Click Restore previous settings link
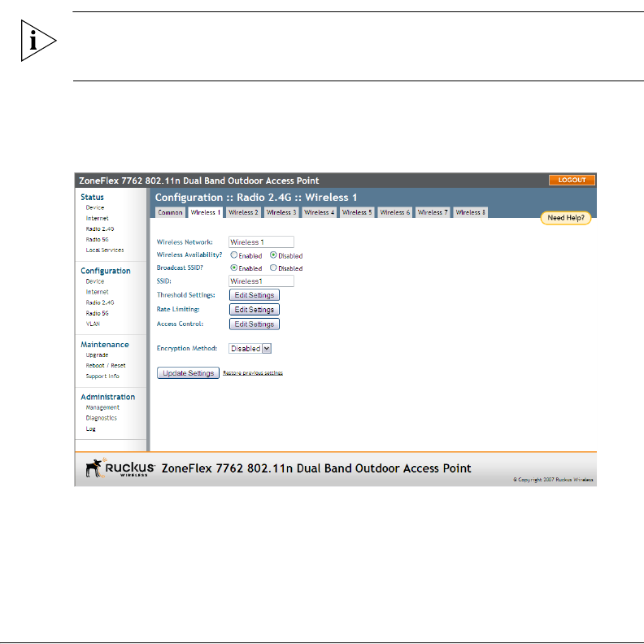 [x=253, y=373]
